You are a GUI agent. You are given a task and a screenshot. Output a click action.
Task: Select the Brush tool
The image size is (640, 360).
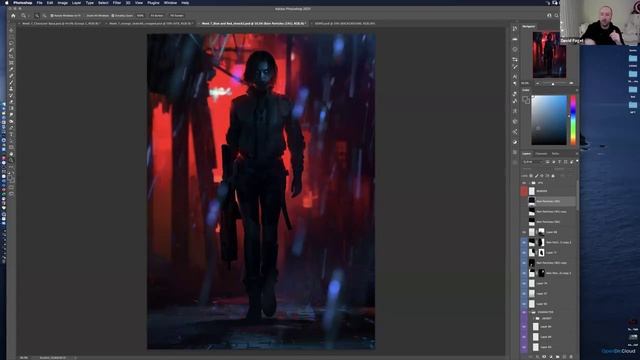11,82
